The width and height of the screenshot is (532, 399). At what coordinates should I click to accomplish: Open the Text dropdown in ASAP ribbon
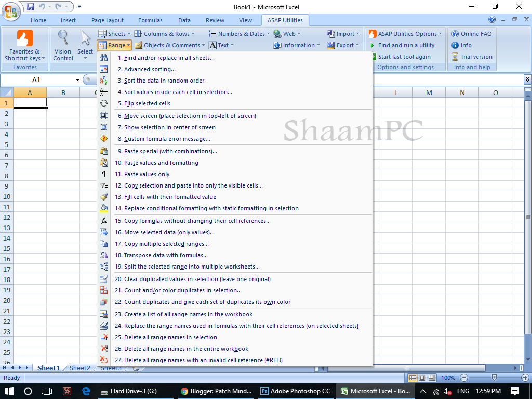221,45
